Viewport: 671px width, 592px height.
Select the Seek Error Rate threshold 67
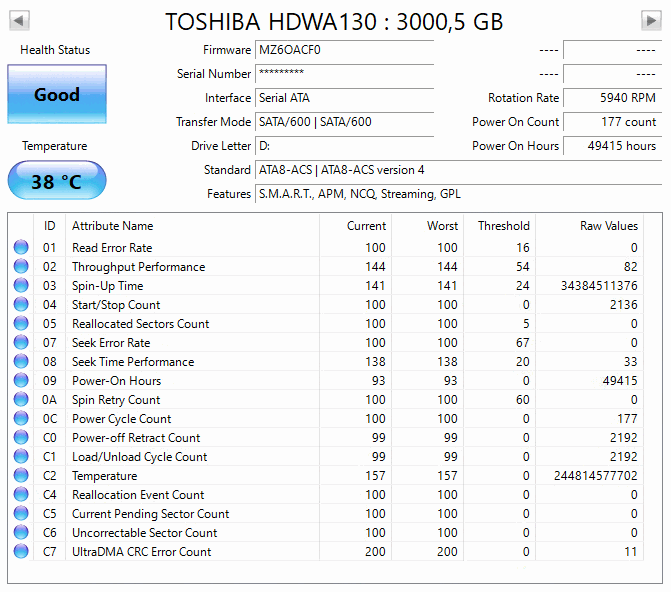(523, 342)
